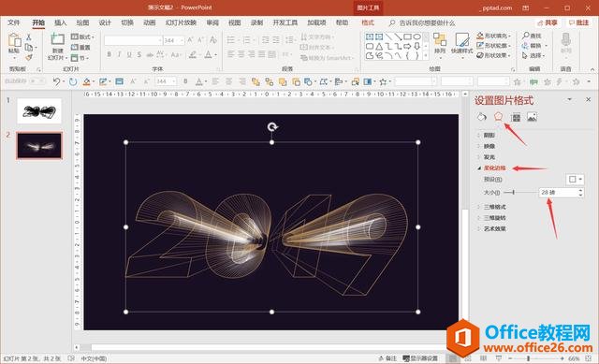Screen dimensions: 599x364
Task: Click the Paste clipboard icon
Action: [14, 43]
